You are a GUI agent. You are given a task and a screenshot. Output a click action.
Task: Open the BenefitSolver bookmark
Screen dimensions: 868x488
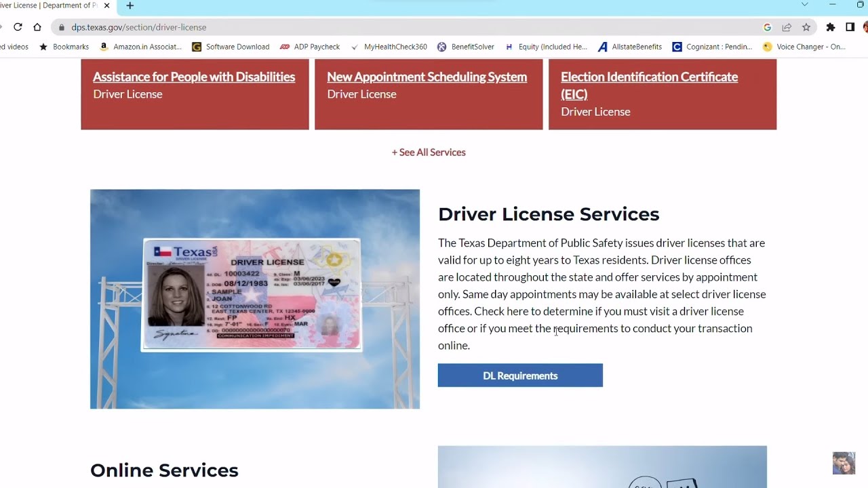coord(466,47)
